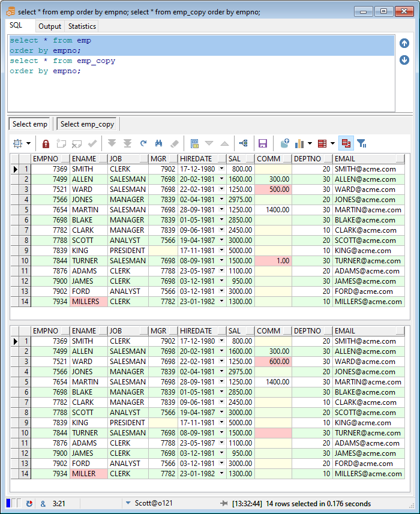Open the Scott@o121 connection dropdown
Viewport: 420px width, 514px height.
pos(128,503)
